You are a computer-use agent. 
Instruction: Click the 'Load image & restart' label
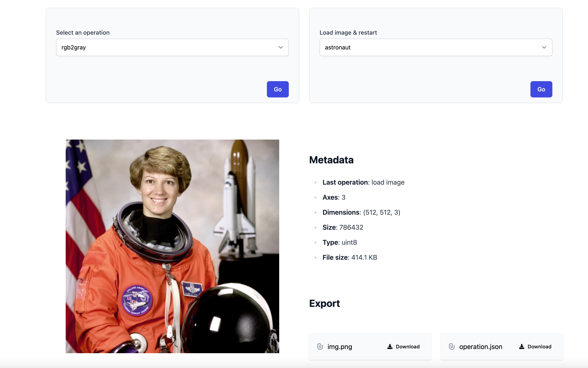click(x=348, y=33)
